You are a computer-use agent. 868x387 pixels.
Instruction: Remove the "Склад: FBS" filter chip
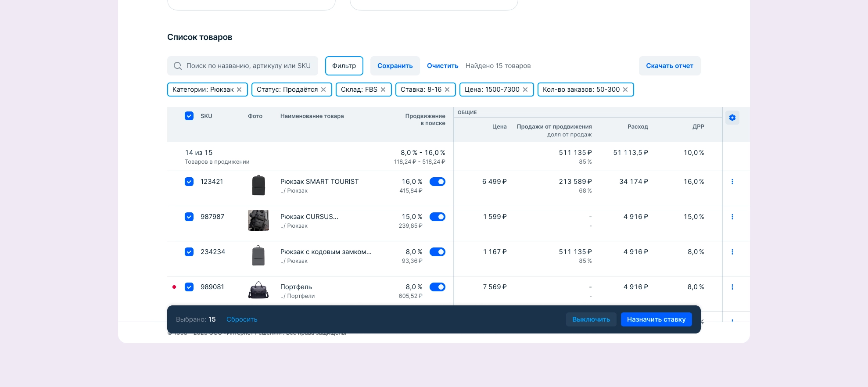(x=383, y=90)
